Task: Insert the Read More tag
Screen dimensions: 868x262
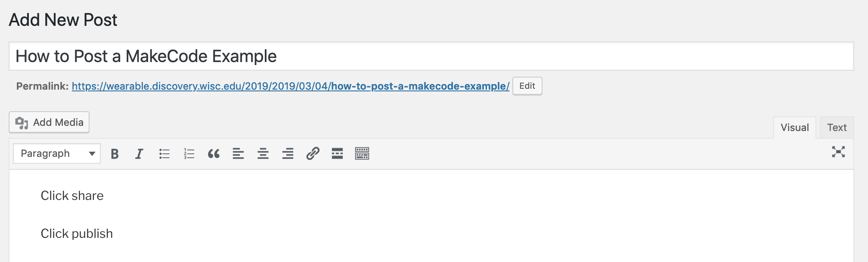Action: point(338,153)
